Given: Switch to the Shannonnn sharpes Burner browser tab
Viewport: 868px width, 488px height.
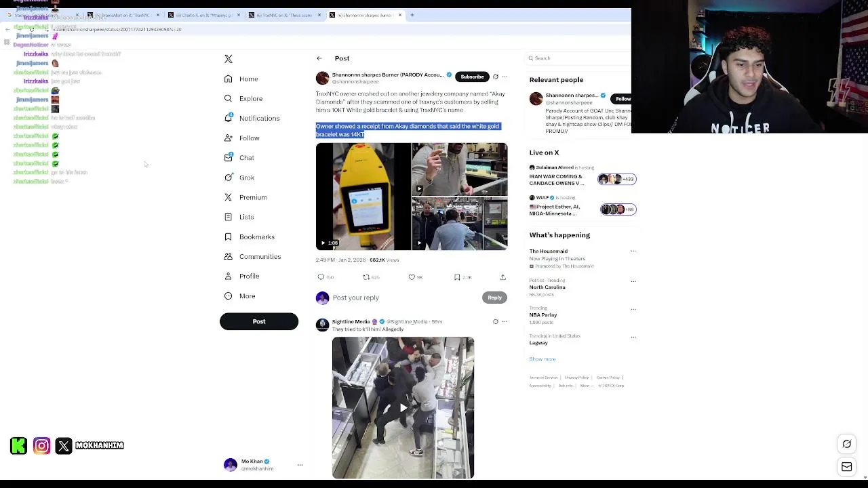Looking at the screenshot, I should point(365,15).
